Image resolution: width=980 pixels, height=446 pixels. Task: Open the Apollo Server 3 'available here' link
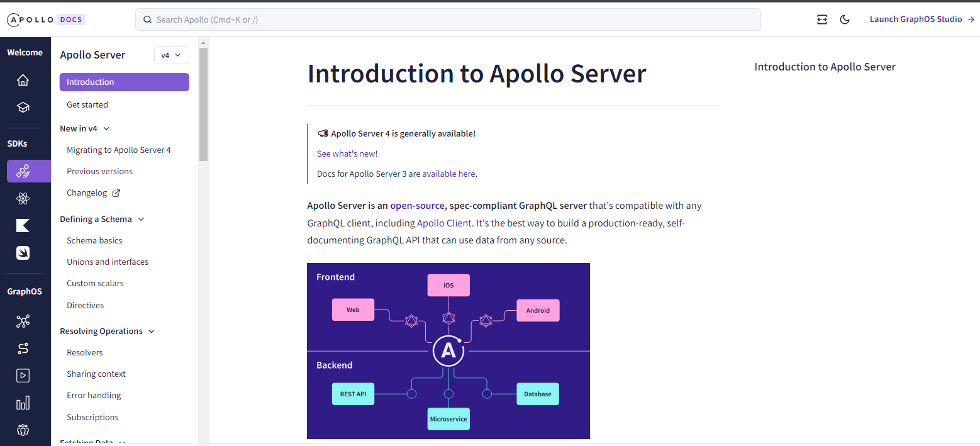449,174
